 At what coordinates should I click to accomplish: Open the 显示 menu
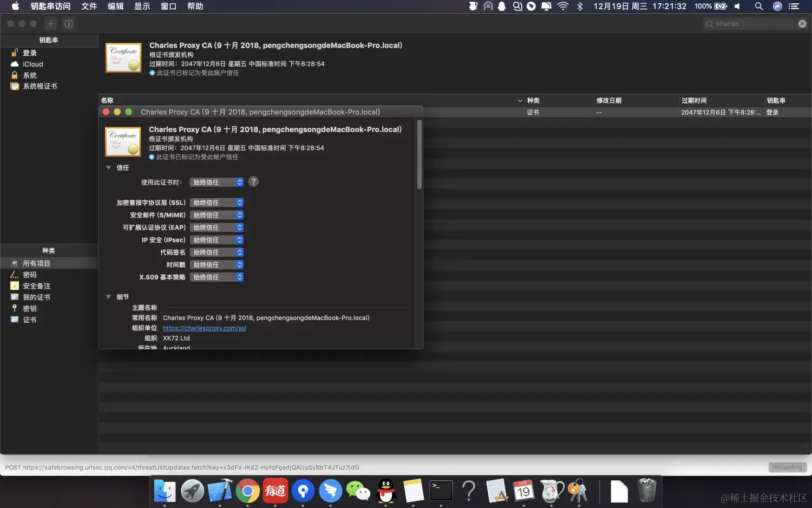point(142,6)
